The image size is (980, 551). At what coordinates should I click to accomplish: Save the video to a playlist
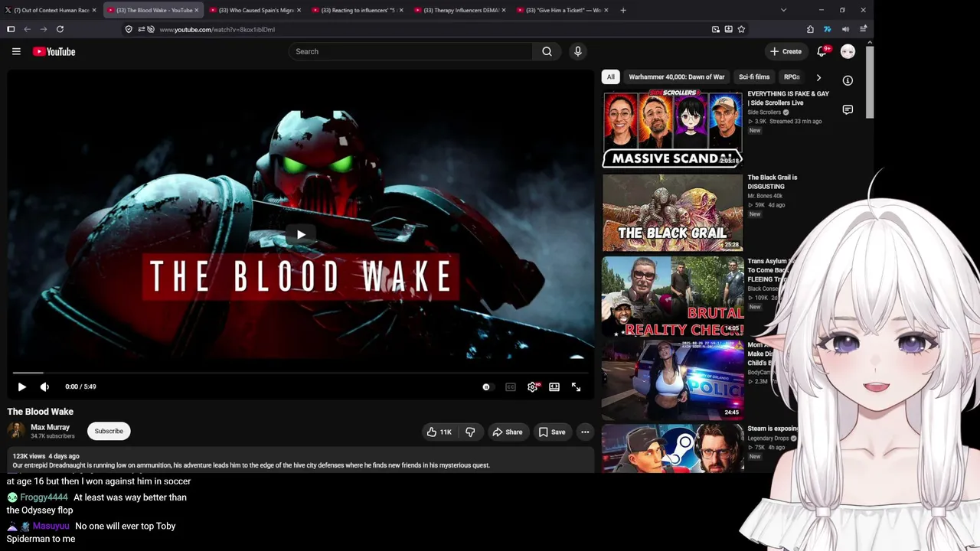click(552, 432)
